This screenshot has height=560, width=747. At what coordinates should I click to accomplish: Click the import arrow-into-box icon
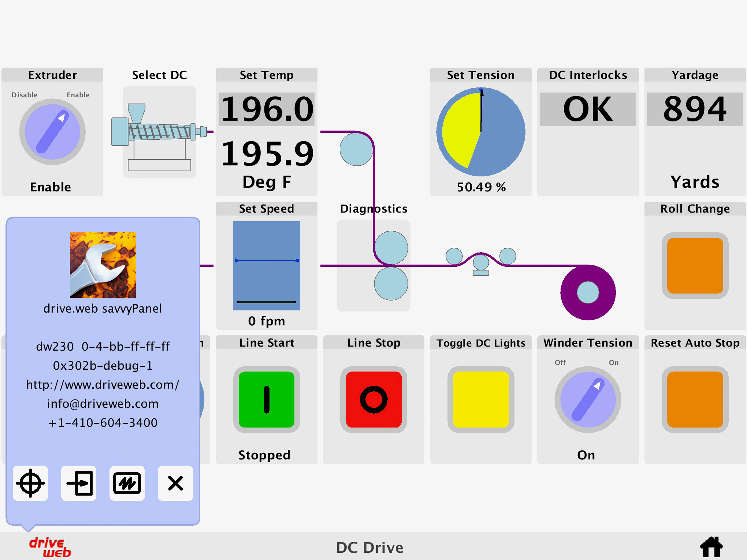pos(79,483)
